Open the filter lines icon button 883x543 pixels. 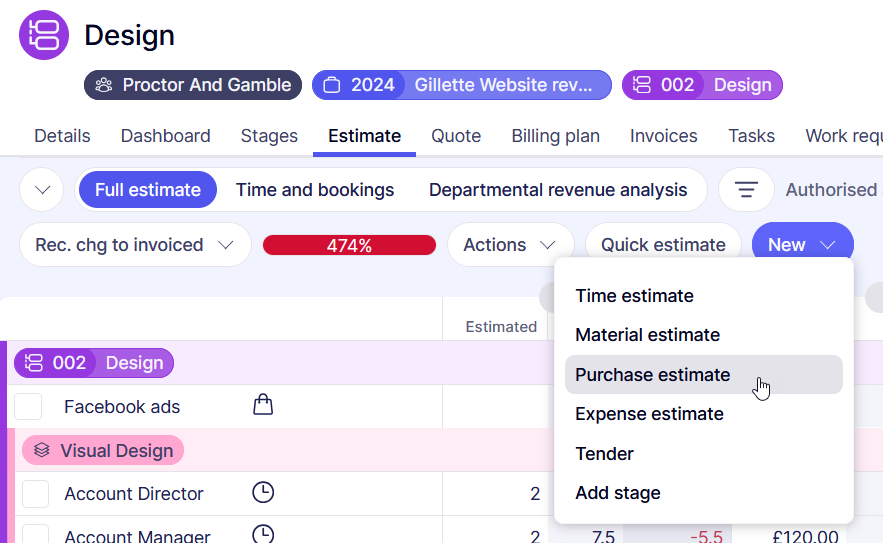[x=746, y=190]
